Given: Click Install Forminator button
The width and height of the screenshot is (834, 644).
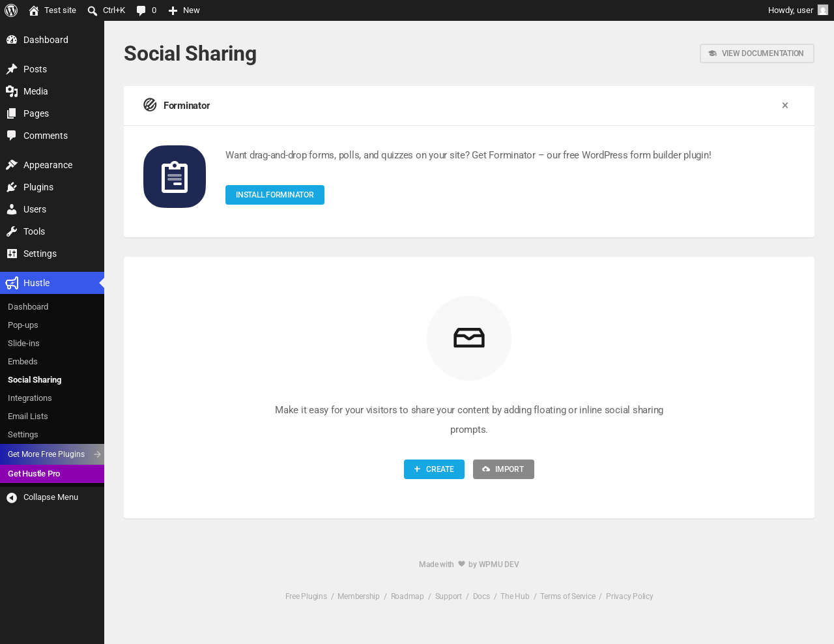Looking at the screenshot, I should click(x=275, y=195).
